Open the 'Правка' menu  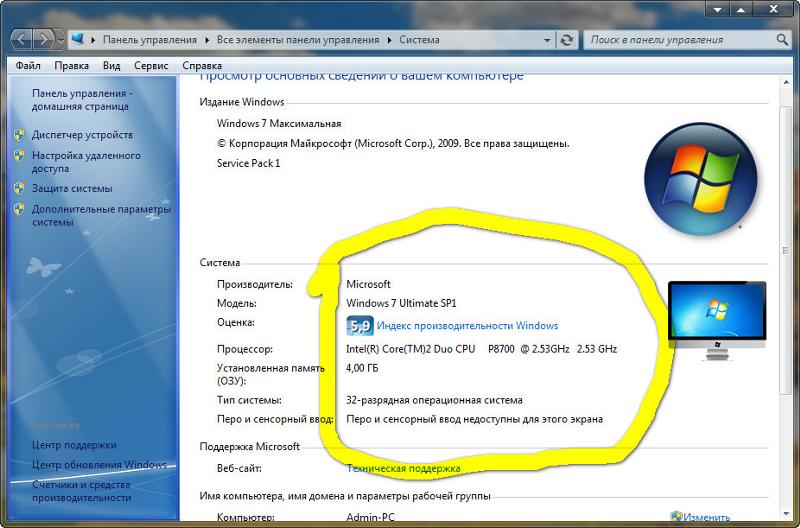click(71, 65)
